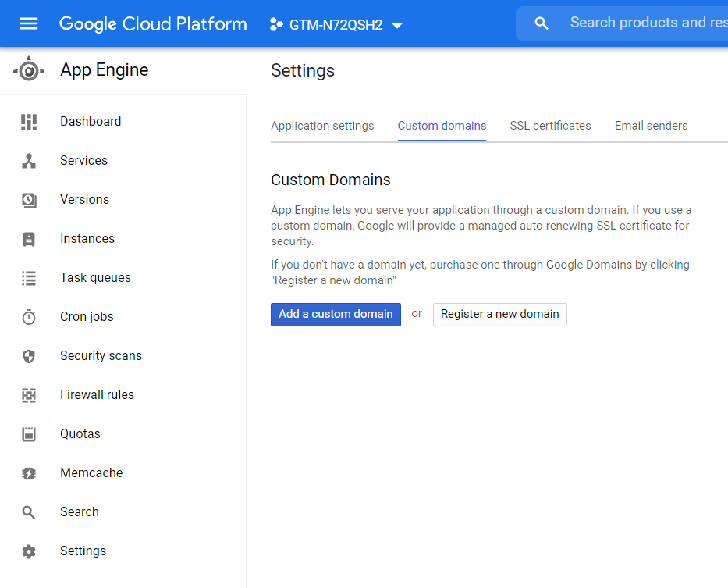Select the Memcache chip icon
The image size is (728, 588).
point(29,473)
